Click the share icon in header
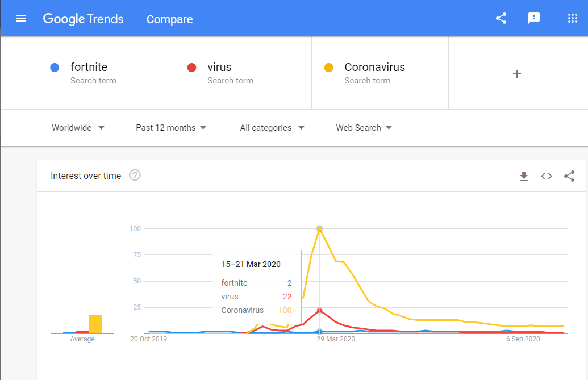588x380 pixels. coord(501,18)
